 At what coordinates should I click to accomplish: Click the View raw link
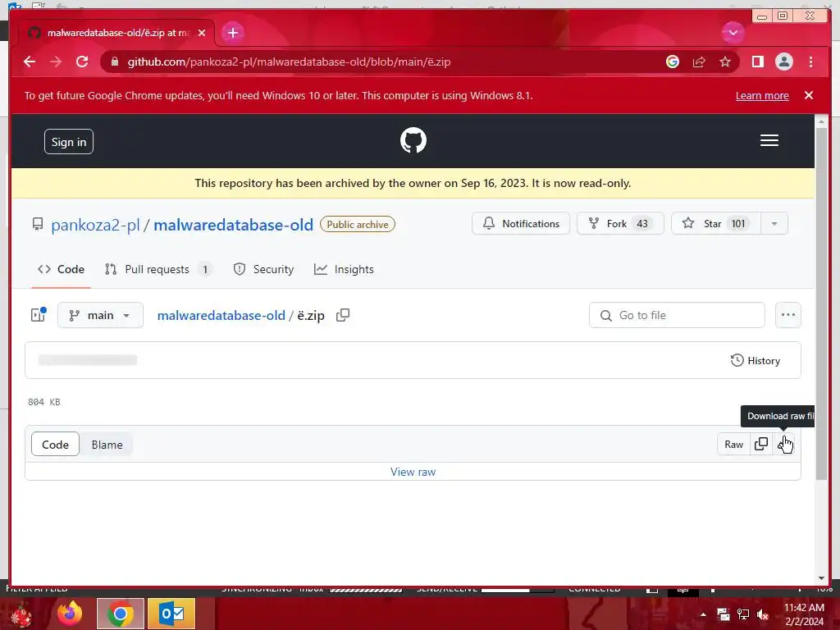pos(413,472)
